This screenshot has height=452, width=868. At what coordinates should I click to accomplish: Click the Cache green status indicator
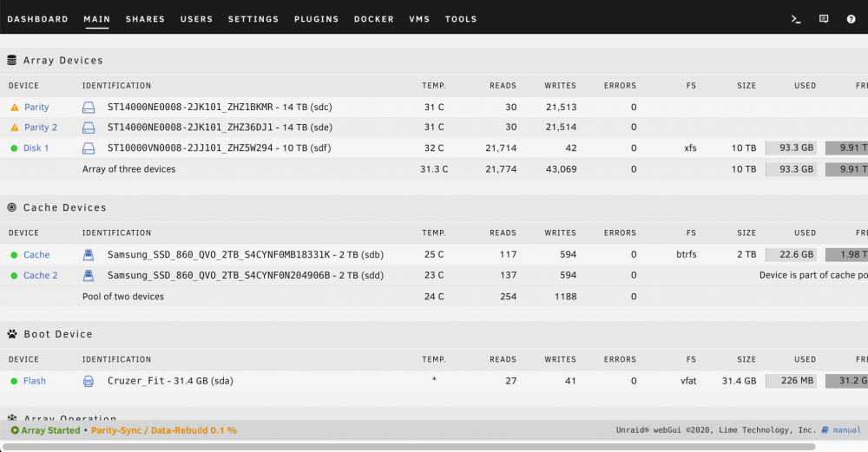pos(15,255)
